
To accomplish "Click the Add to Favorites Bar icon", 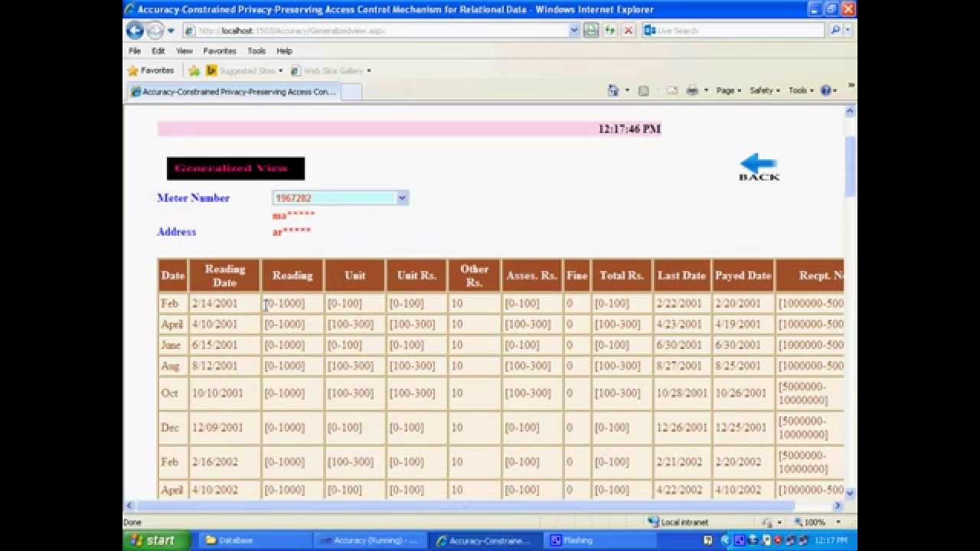I will click(x=194, y=70).
